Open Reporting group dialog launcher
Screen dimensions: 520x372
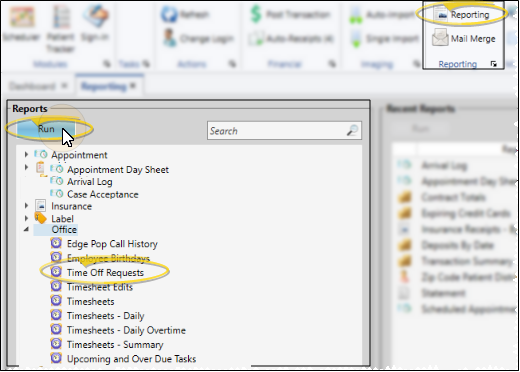pyautogui.click(x=494, y=64)
